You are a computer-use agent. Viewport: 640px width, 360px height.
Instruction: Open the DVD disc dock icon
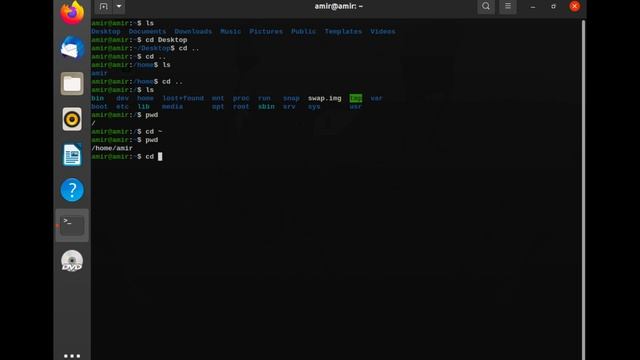point(72,261)
